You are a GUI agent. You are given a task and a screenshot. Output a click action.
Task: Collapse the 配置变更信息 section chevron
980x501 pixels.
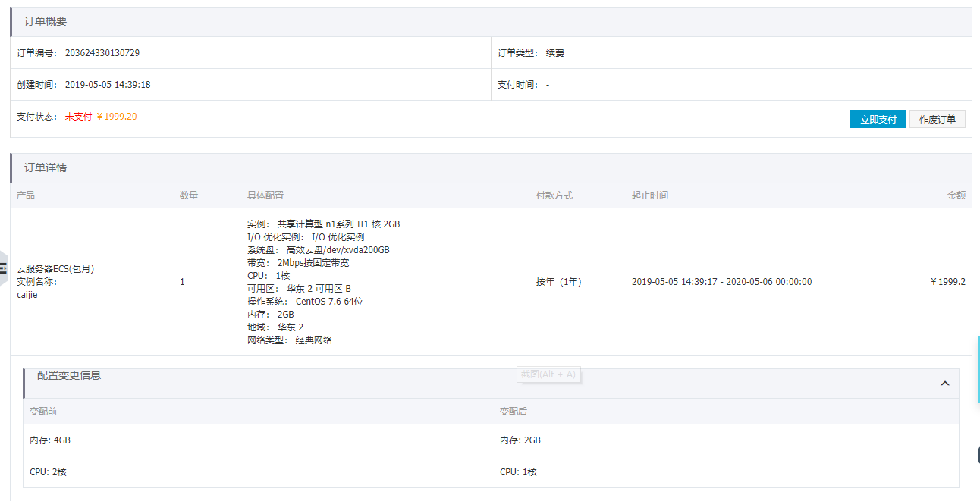[944, 384]
